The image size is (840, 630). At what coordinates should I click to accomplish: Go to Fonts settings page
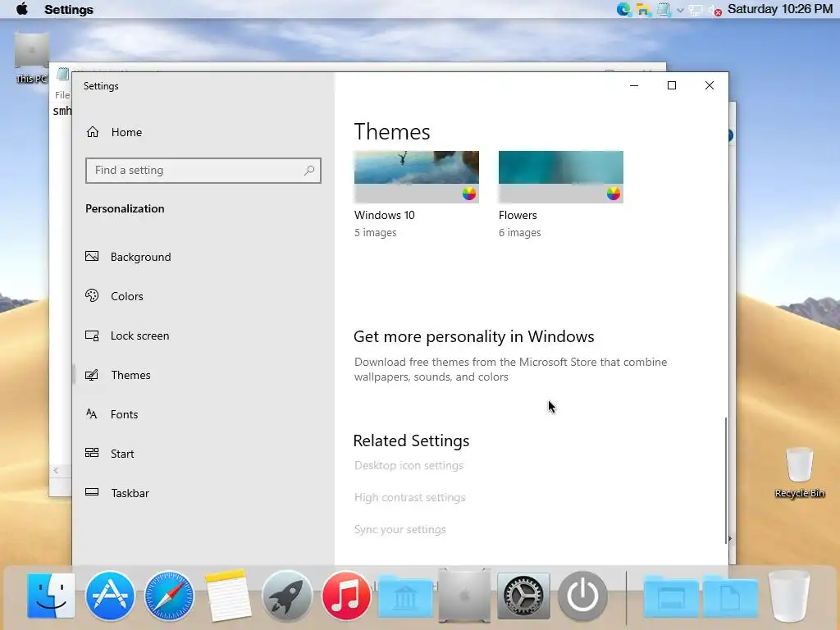(125, 414)
